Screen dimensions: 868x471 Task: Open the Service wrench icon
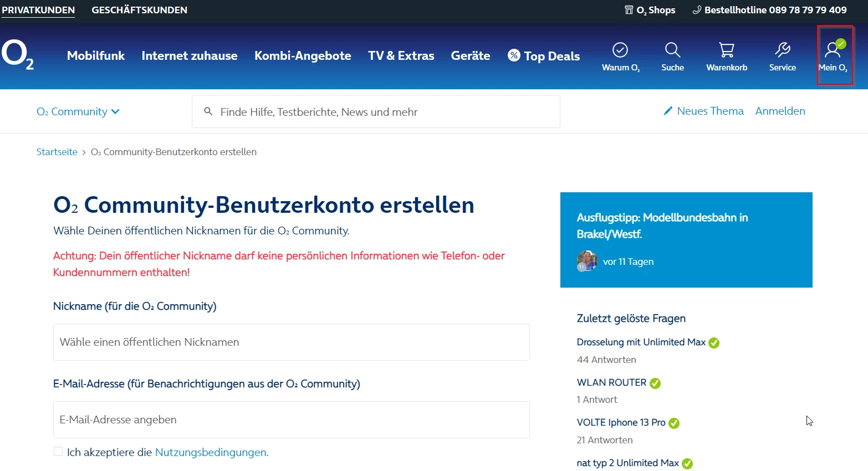pyautogui.click(x=783, y=50)
